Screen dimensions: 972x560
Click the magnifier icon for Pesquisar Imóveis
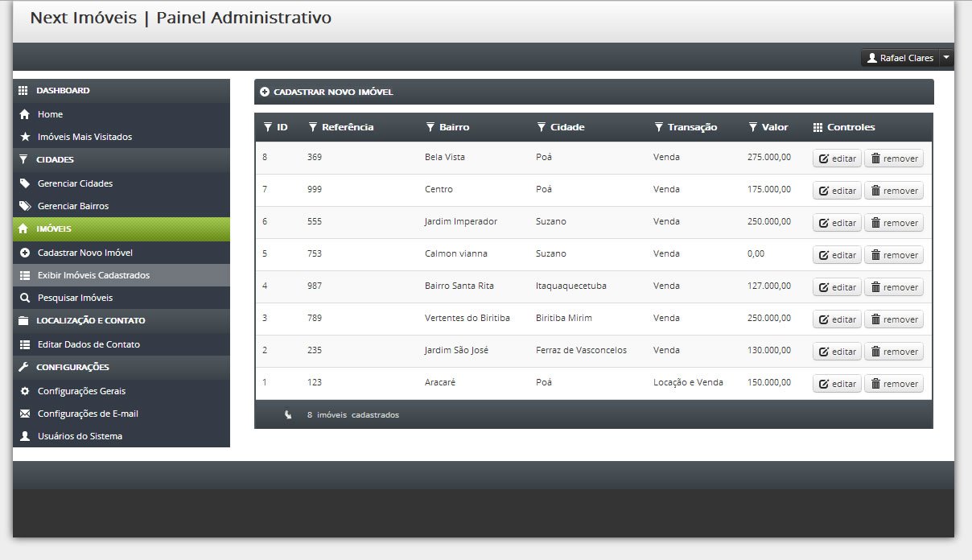[24, 298]
